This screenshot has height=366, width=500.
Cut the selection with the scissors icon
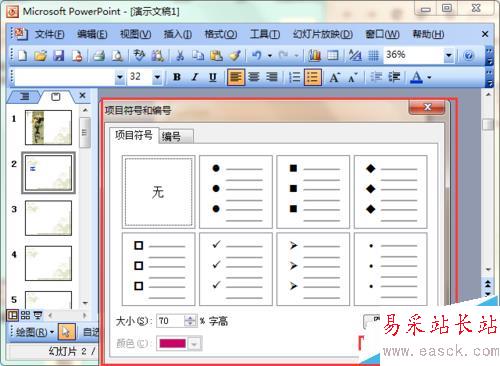tap(180, 55)
